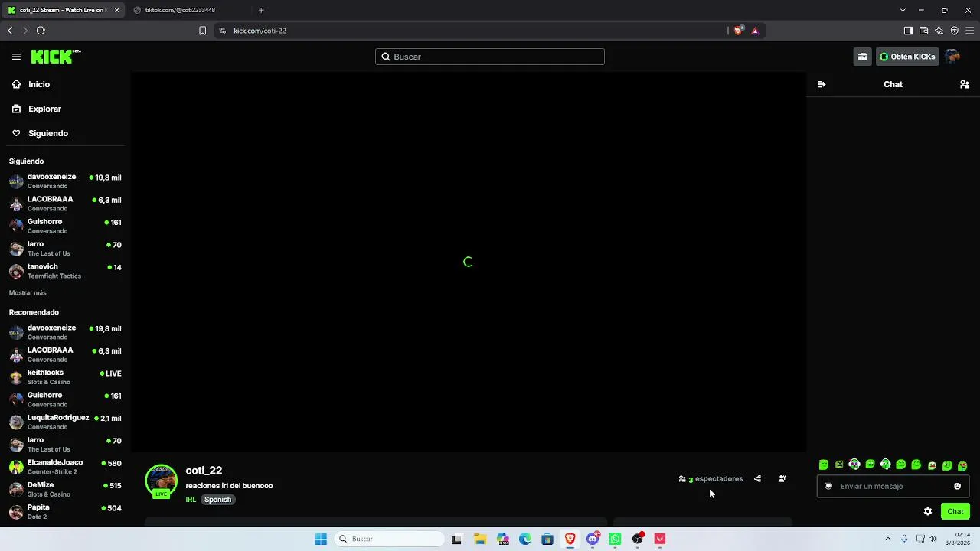Open keithlocks recommended channel

pyautogui.click(x=65, y=377)
